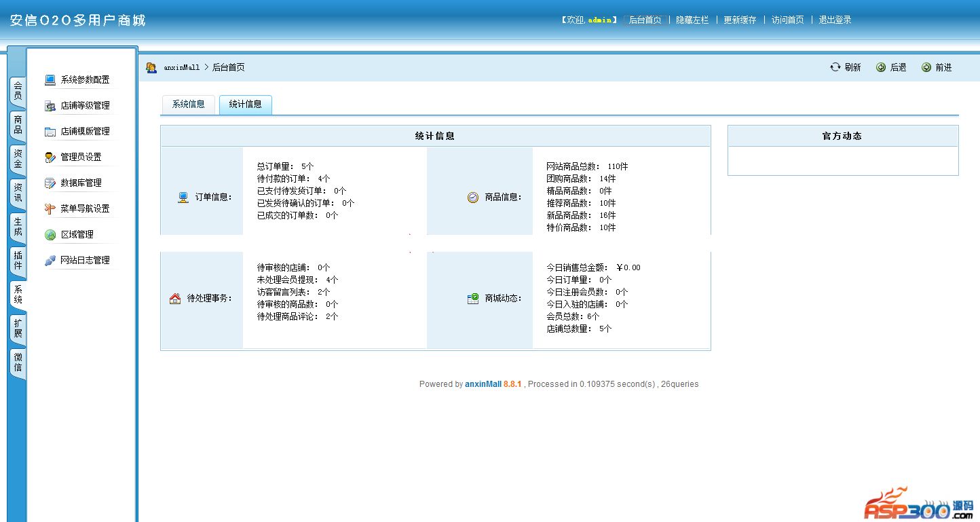Open the anxinMall link in footer
This screenshot has height=522, width=980.
pyautogui.click(x=483, y=384)
